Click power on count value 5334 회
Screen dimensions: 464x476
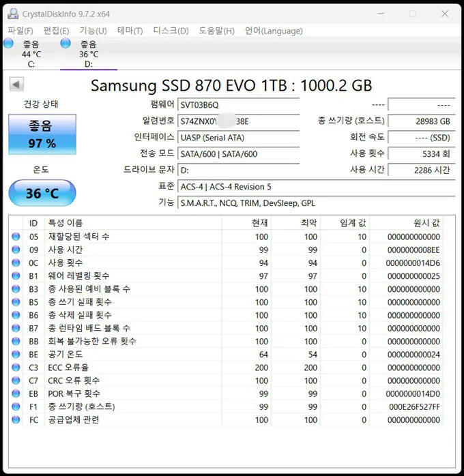tap(422, 154)
